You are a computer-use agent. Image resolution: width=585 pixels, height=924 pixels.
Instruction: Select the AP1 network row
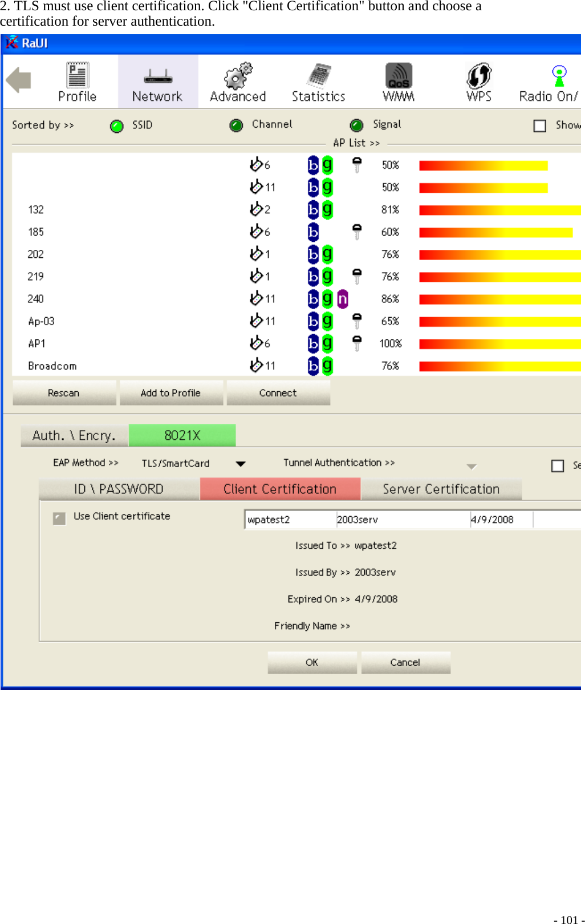click(296, 343)
